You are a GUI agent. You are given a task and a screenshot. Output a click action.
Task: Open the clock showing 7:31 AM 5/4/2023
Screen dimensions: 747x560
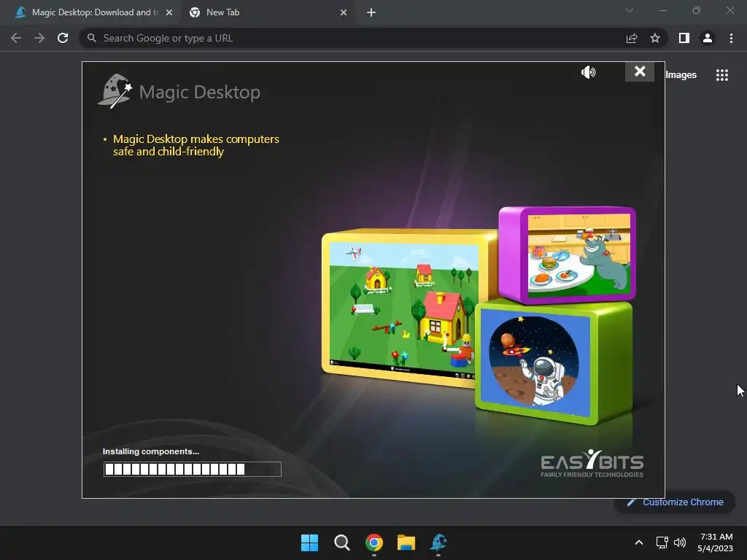point(715,542)
